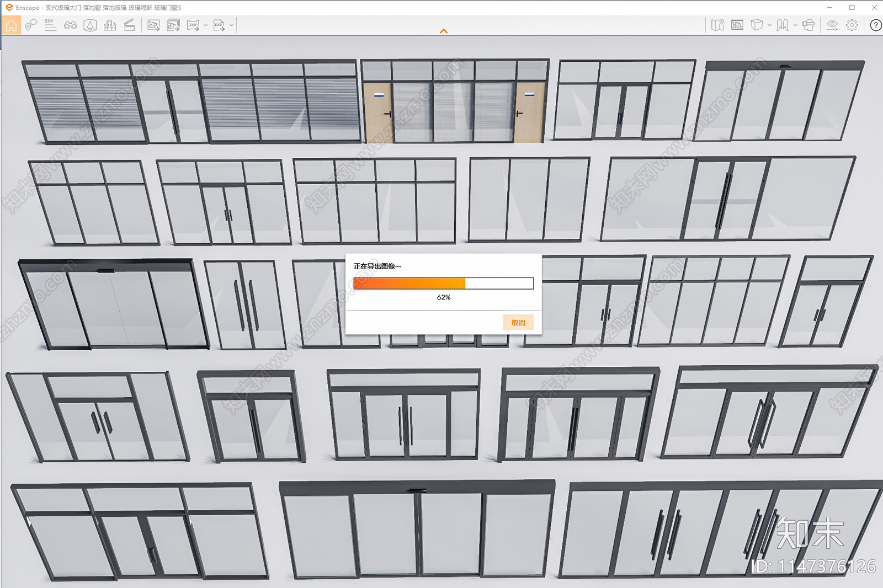Enable the VR headset mode

tap(808, 25)
